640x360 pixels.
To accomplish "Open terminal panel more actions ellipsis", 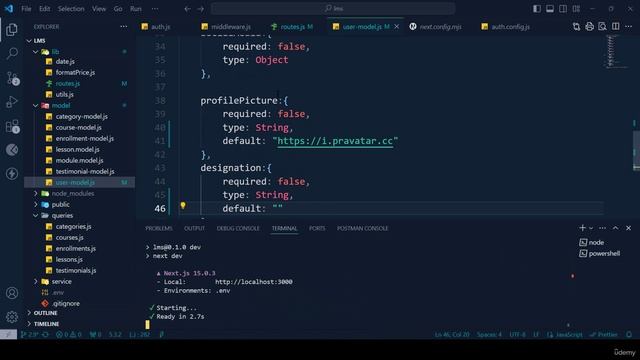I will point(602,228).
